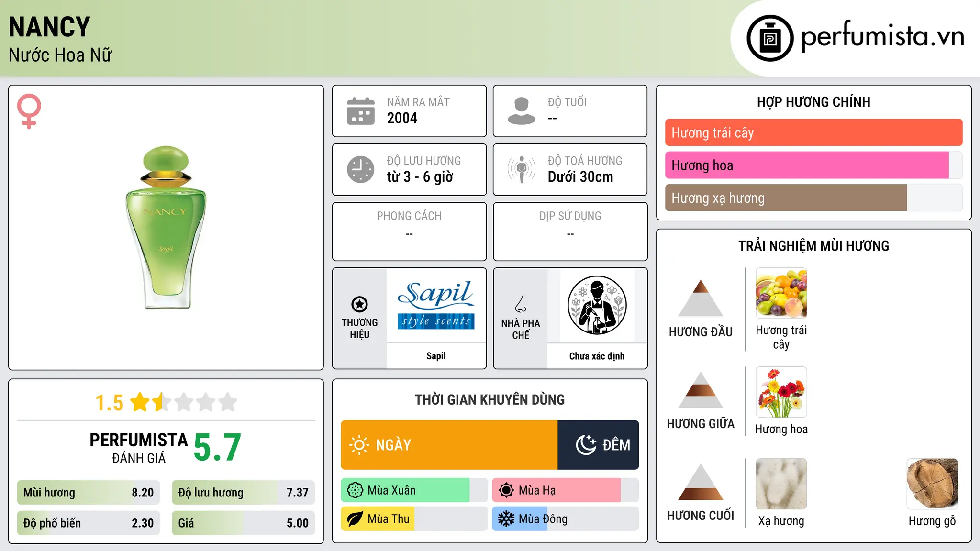Screen dimensions: 980x551
Task: Select the white musk image Xạ hương
Action: pyautogui.click(x=781, y=484)
